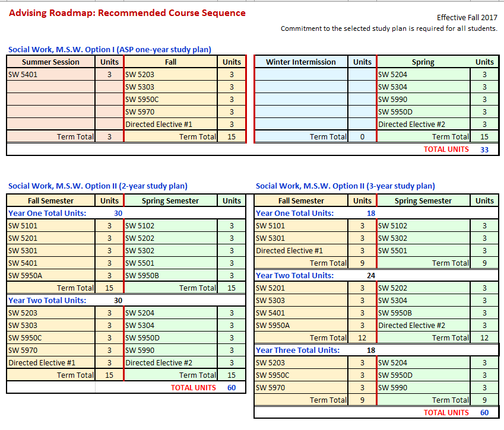Viewport: 504px width, 430px height.
Task: Select the Spring header cell in Option I
Action: tap(423, 62)
